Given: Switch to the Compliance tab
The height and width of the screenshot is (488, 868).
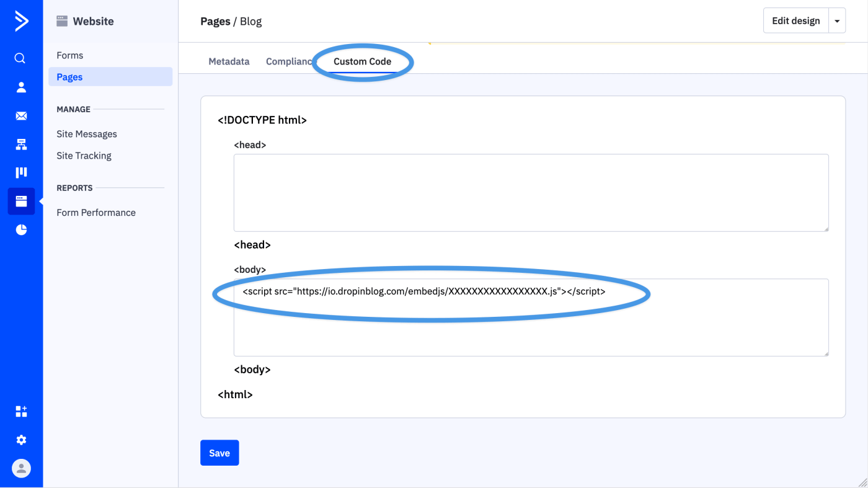Looking at the screenshot, I should click(x=289, y=61).
